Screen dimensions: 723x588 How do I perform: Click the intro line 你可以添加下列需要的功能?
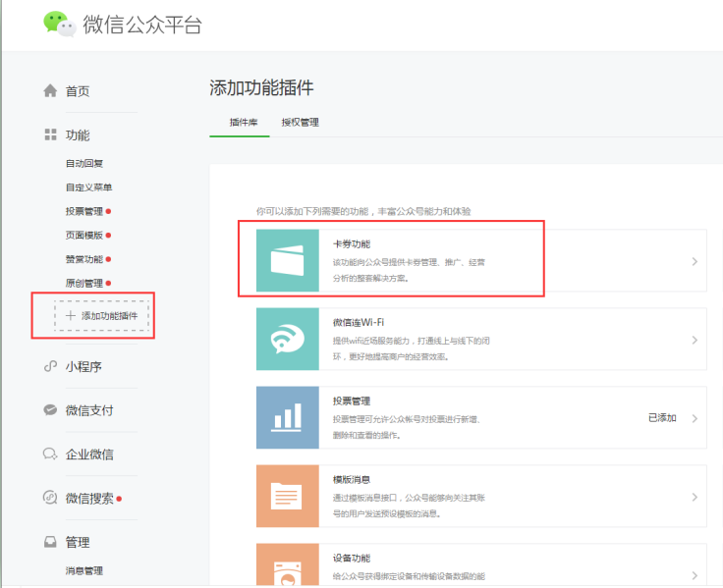[363, 211]
